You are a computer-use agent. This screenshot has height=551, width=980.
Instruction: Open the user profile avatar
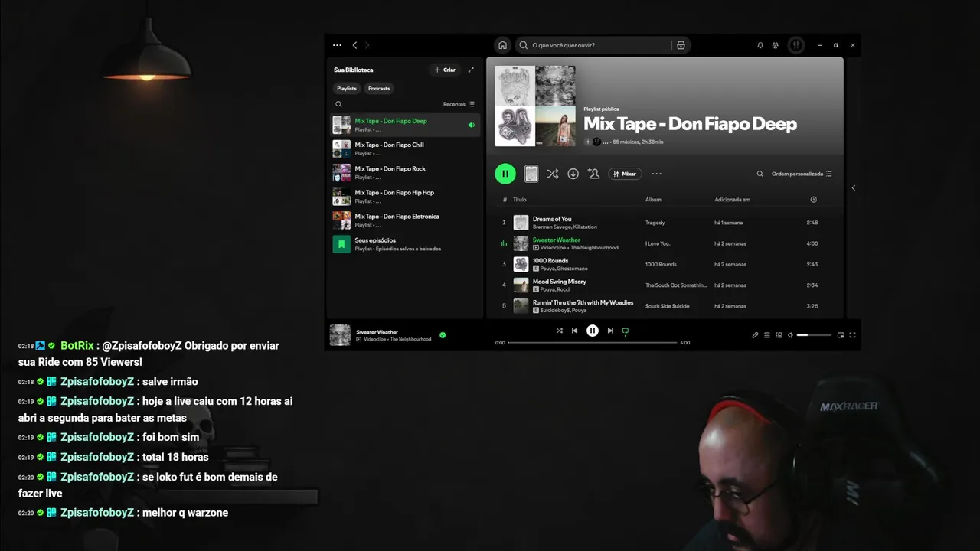pyautogui.click(x=796, y=45)
